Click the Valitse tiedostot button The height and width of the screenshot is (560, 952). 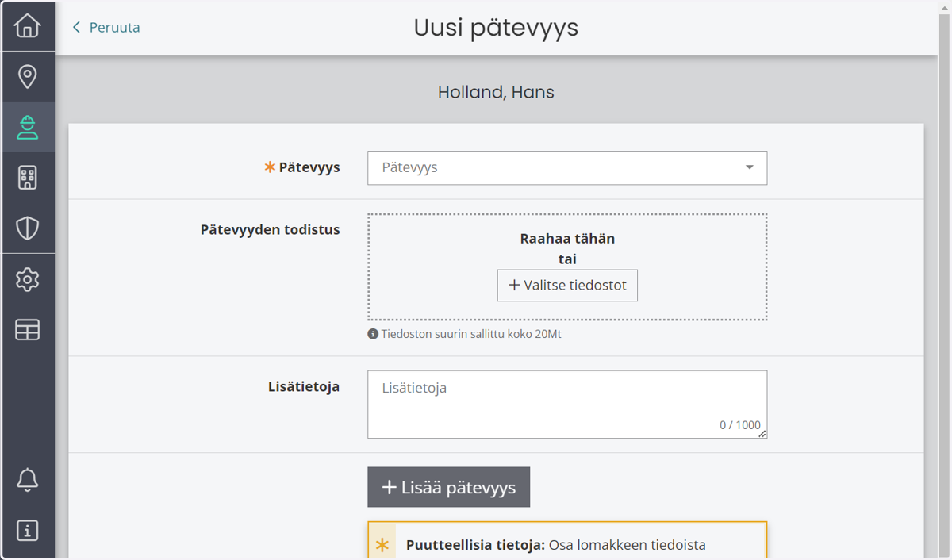[567, 286]
